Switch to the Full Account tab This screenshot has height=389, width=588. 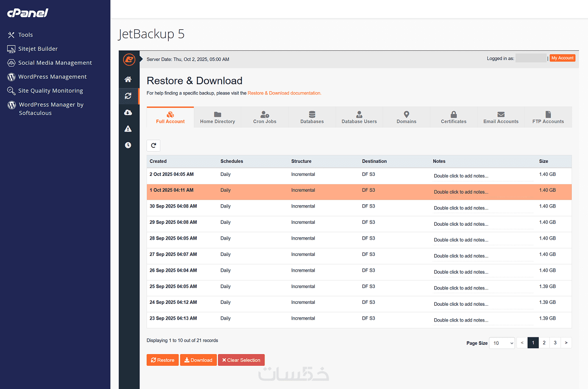tap(170, 117)
